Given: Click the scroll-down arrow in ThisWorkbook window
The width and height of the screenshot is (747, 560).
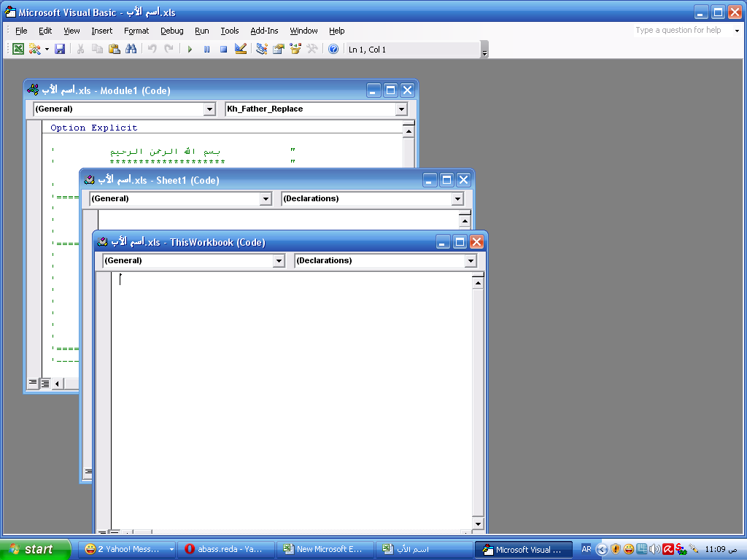Looking at the screenshot, I should [x=478, y=524].
